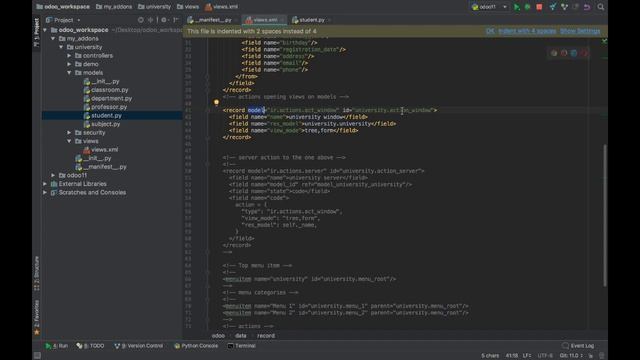
Task: Open __manifest__.py in the project tree
Action: click(x=101, y=167)
